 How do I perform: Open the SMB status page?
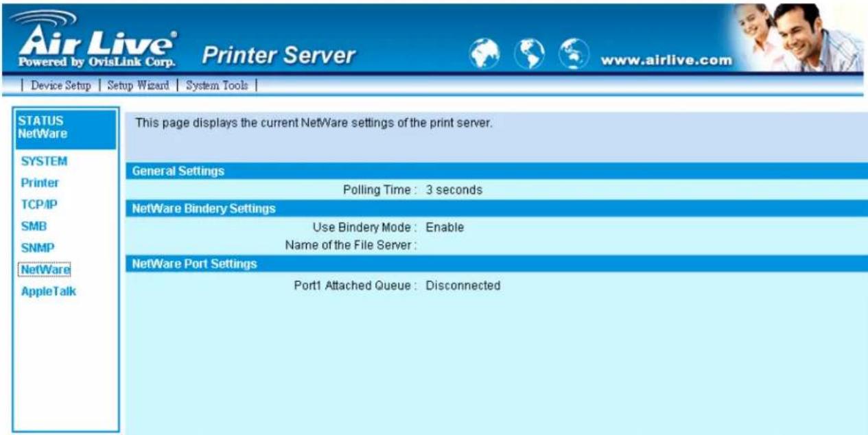click(34, 226)
